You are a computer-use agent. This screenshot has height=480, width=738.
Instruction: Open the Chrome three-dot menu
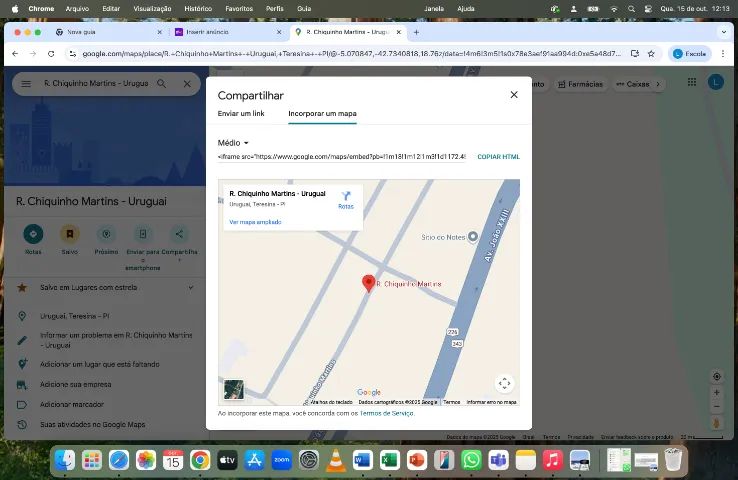tap(723, 54)
